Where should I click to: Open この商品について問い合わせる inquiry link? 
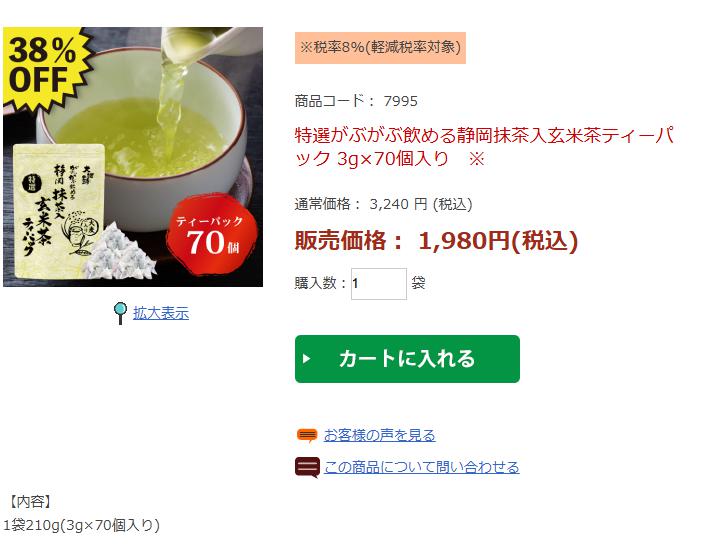(x=421, y=467)
